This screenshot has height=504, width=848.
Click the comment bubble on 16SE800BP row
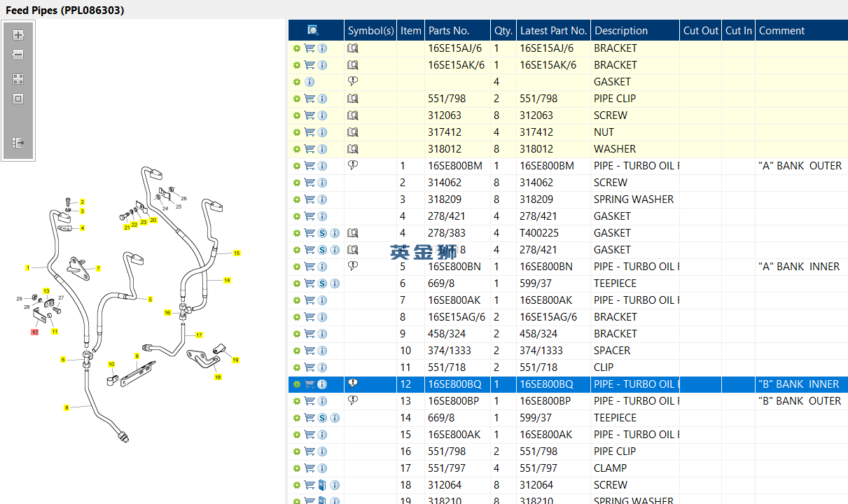tap(353, 400)
